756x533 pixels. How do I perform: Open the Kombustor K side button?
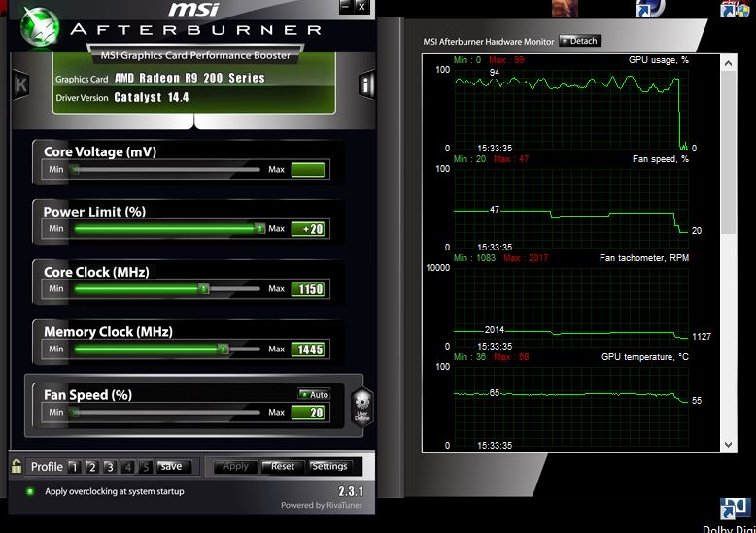click(x=20, y=84)
